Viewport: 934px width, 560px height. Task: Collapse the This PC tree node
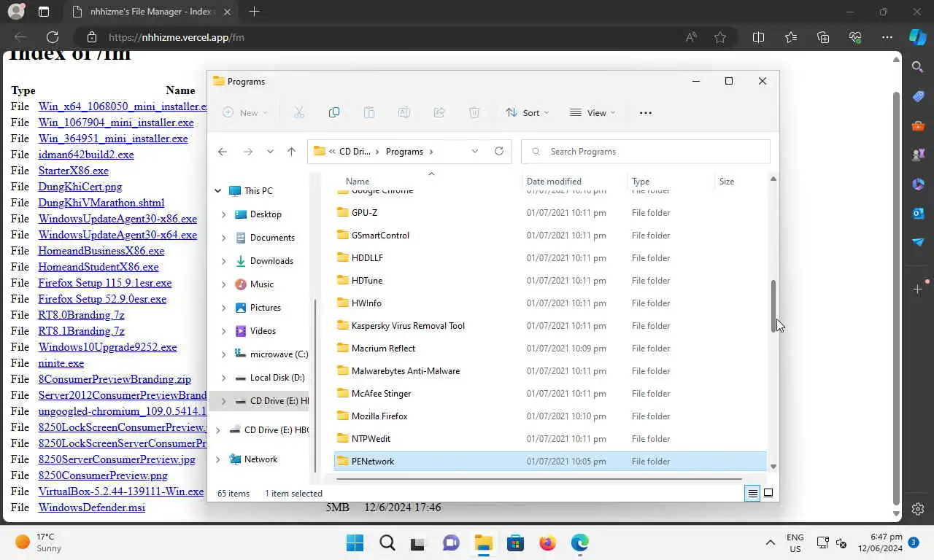[217, 191]
